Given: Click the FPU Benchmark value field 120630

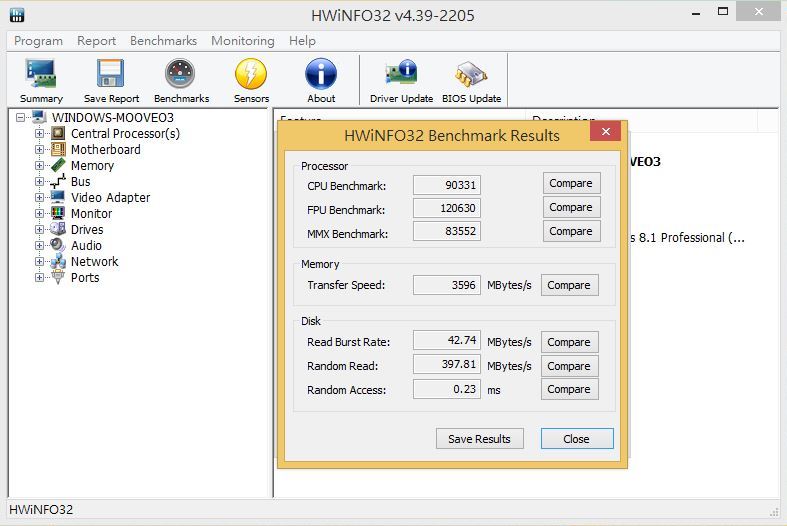Looking at the screenshot, I should click(x=447, y=208).
